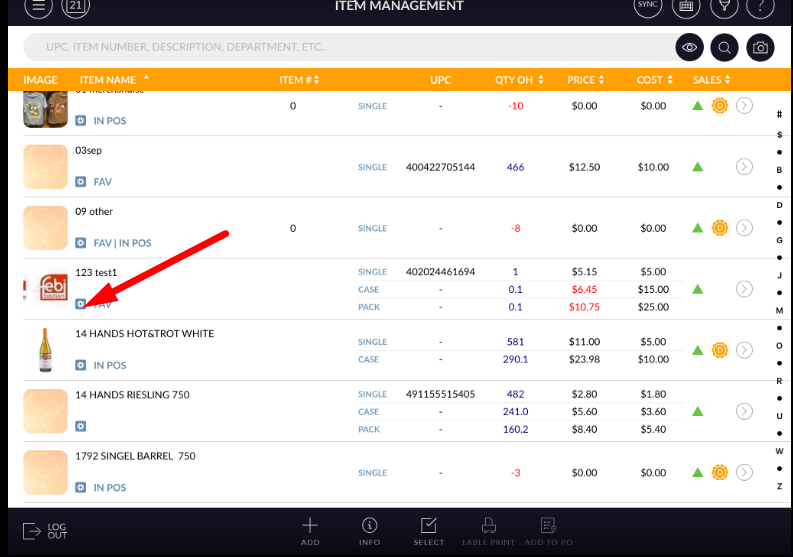The image size is (793, 557).
Task: Sort by the PRICE column
Action: point(584,80)
